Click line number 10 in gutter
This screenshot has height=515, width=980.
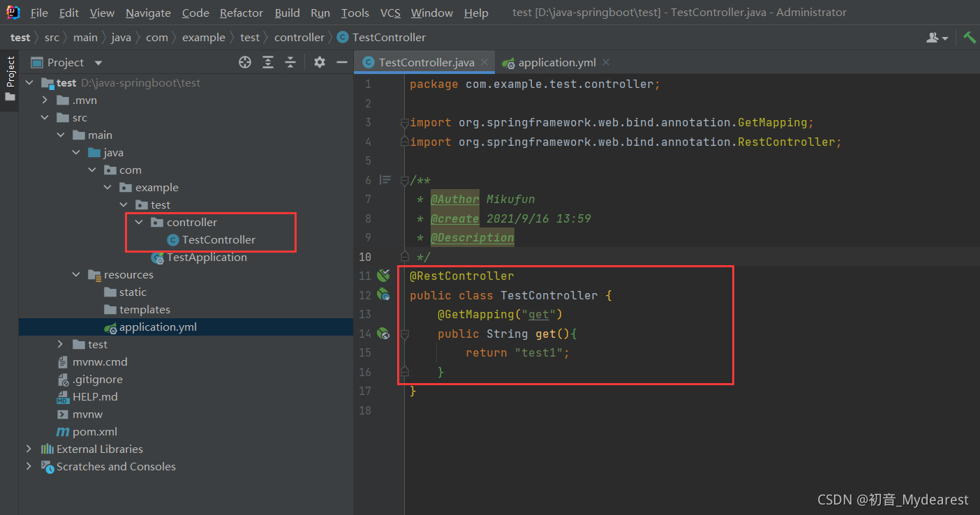(365, 257)
